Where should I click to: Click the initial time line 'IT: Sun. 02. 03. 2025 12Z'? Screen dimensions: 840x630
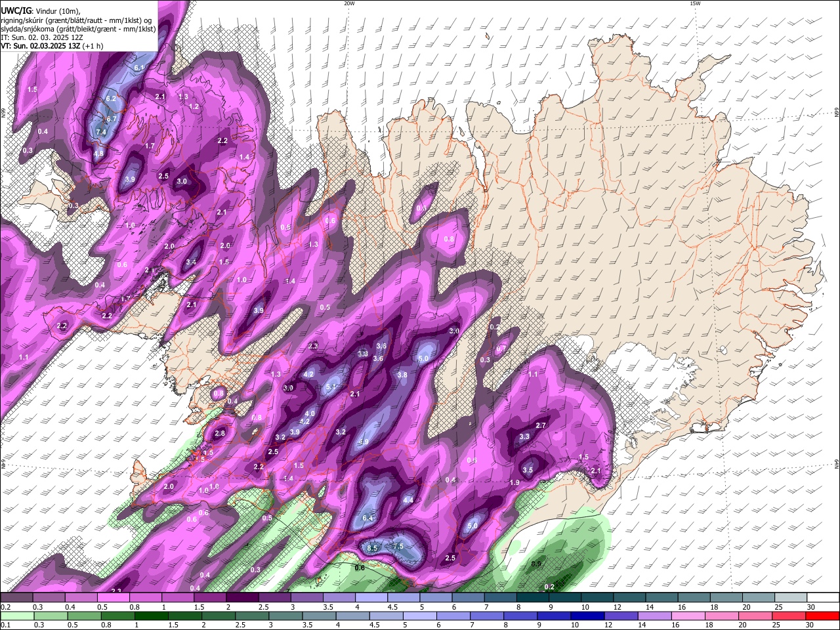click(x=42, y=37)
